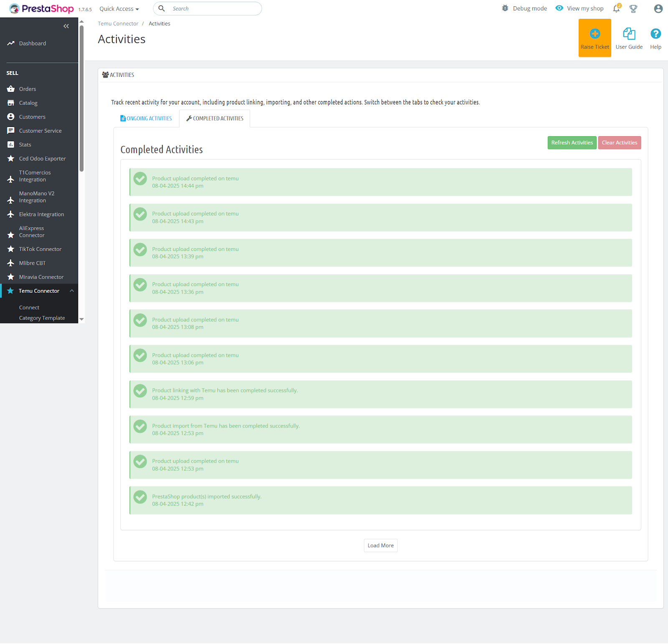
Task: Click the Orders basket icon in sidebar
Action: (x=11, y=89)
